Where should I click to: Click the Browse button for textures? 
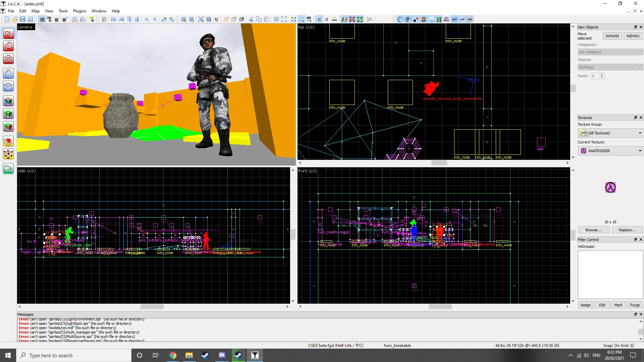pyautogui.click(x=593, y=229)
